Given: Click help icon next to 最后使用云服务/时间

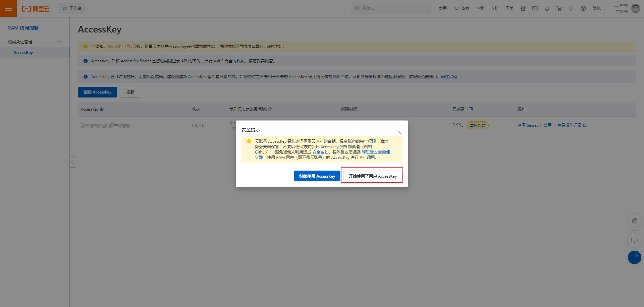Looking at the screenshot, I should pos(270,109).
